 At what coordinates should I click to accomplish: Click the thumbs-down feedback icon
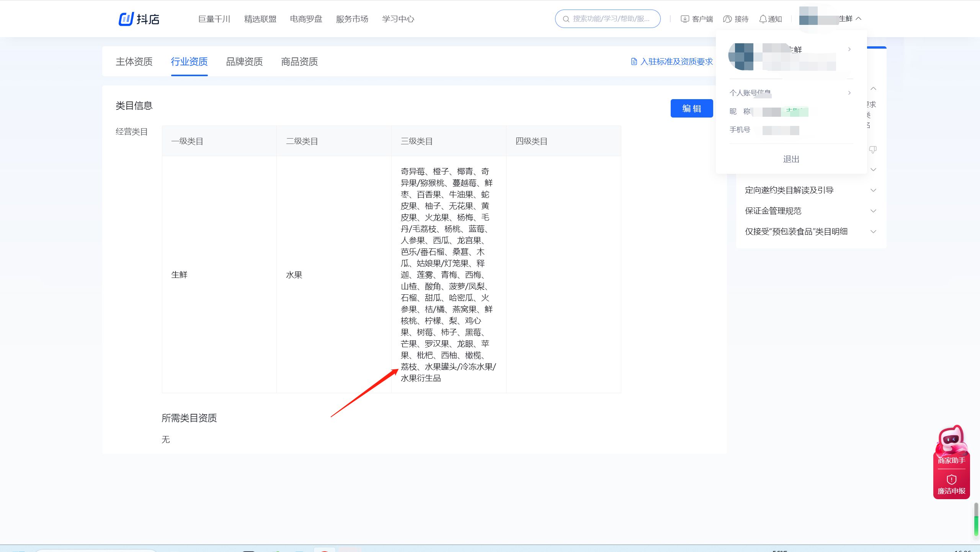click(873, 150)
